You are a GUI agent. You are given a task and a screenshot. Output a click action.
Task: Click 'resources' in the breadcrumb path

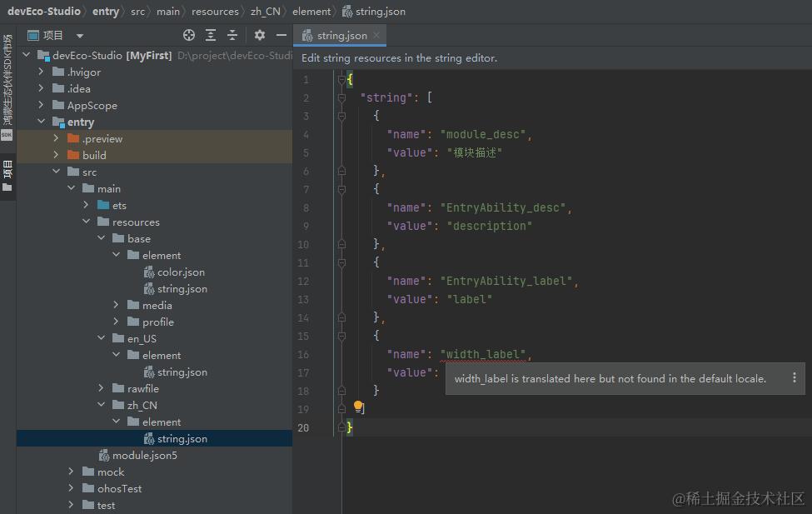coord(215,12)
